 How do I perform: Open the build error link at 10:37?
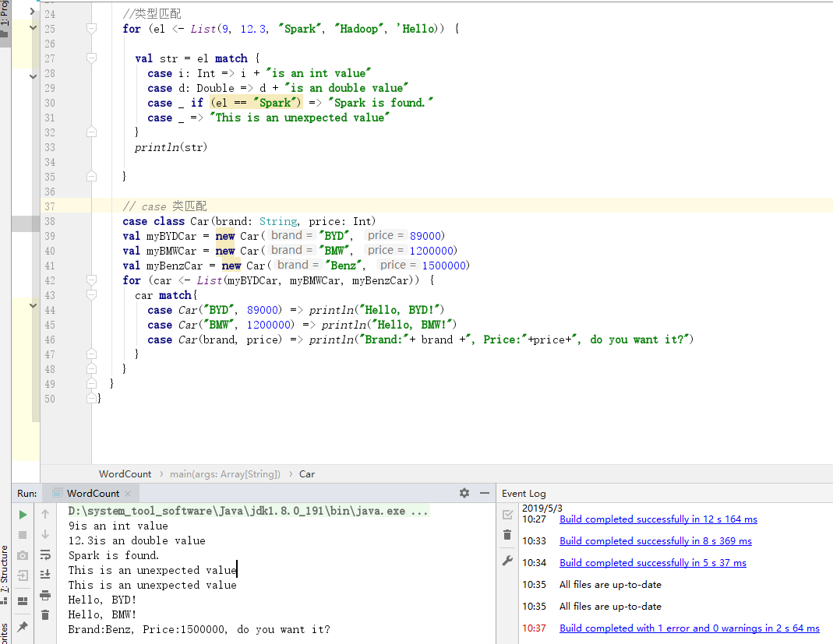[x=689, y=628]
